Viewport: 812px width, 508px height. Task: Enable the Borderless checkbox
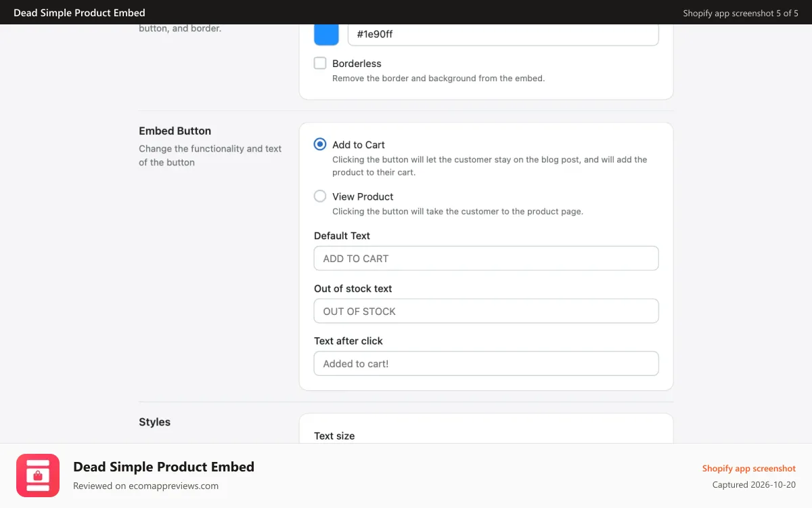[320, 63]
